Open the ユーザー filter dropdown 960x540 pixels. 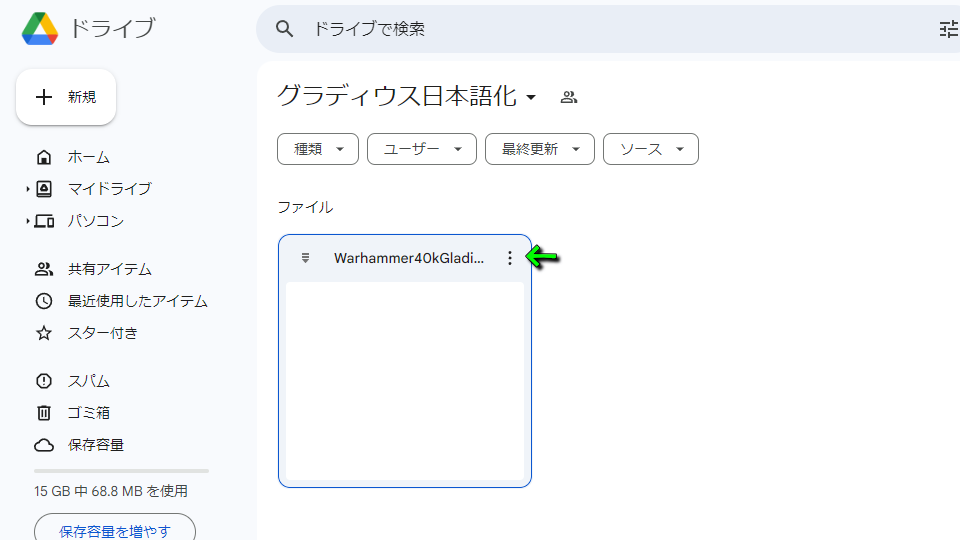[422, 149]
